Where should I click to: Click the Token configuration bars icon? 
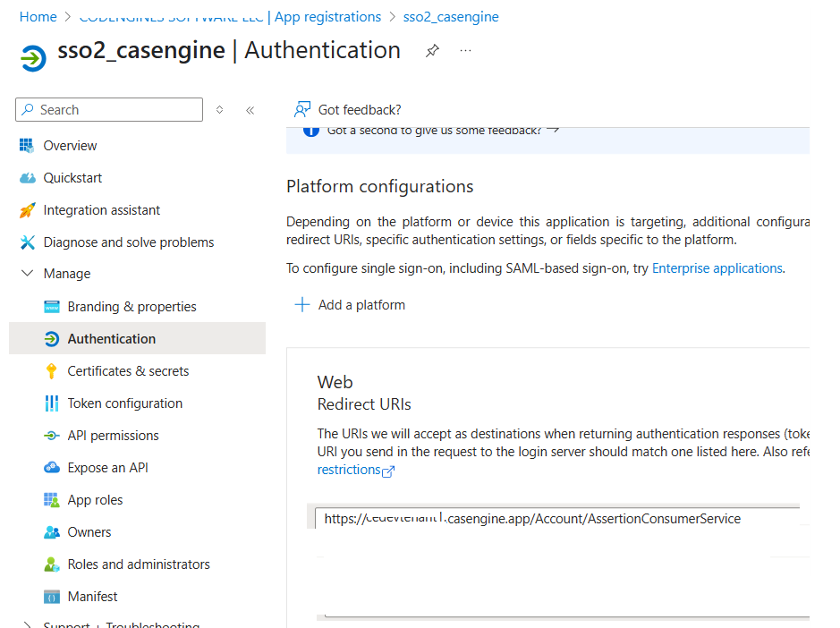tap(51, 403)
